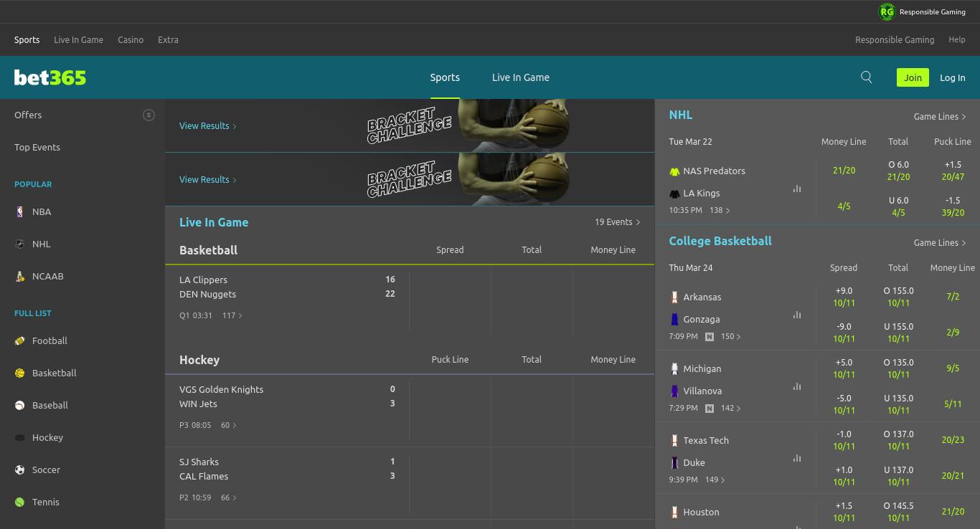
Task: Click the Duke jersey icon
Action: (674, 462)
